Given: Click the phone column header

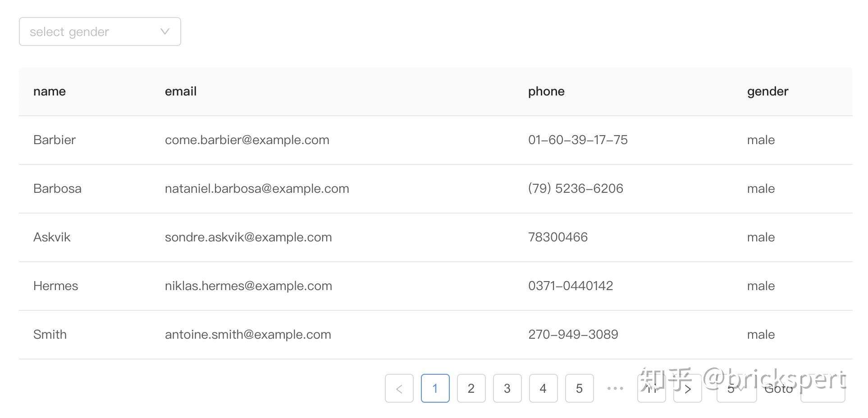Looking at the screenshot, I should pos(546,91).
